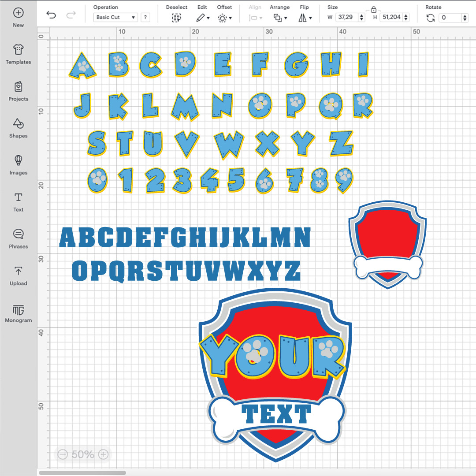Image resolution: width=476 pixels, height=476 pixels.
Task: Click Upload to add a file
Action: click(x=18, y=275)
